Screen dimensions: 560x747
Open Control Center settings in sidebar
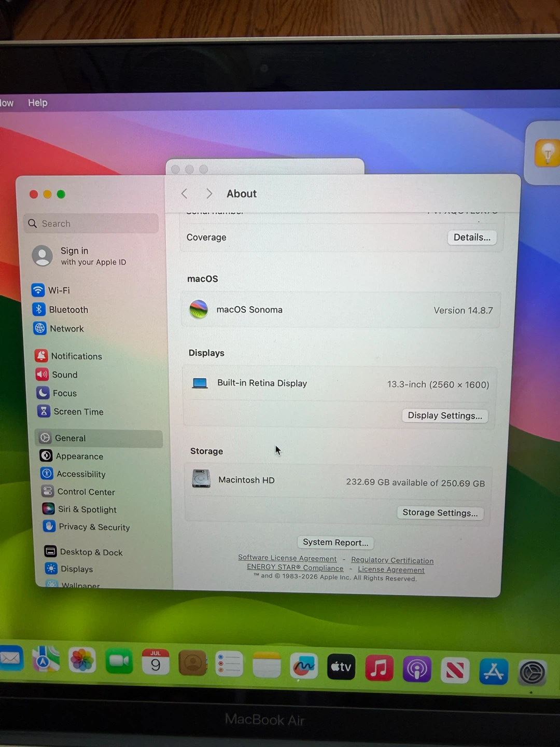pos(79,491)
